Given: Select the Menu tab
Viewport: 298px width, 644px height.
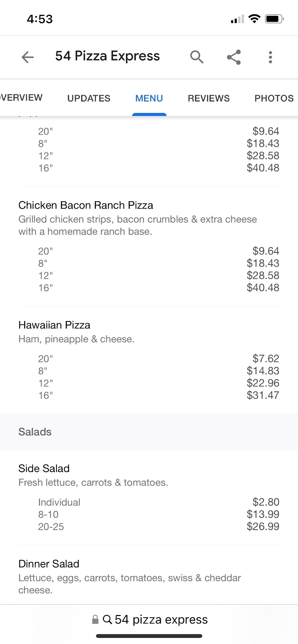Looking at the screenshot, I should point(149,98).
